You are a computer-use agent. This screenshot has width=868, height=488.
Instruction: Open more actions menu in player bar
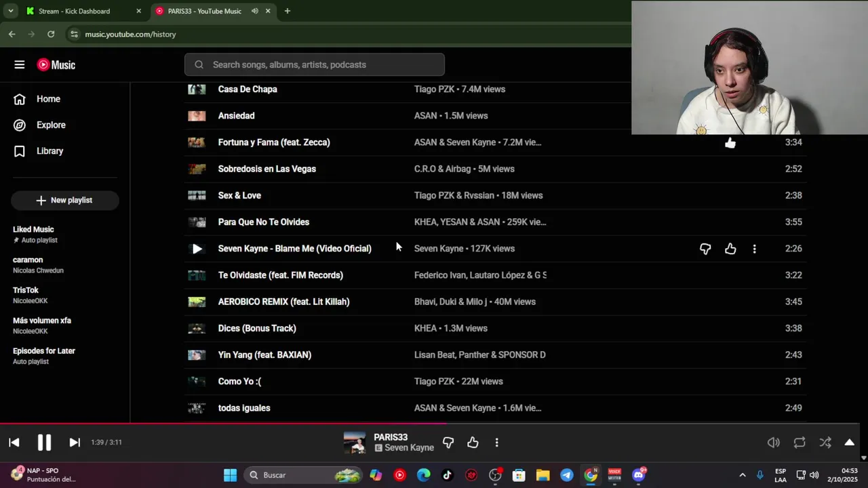[x=496, y=443]
